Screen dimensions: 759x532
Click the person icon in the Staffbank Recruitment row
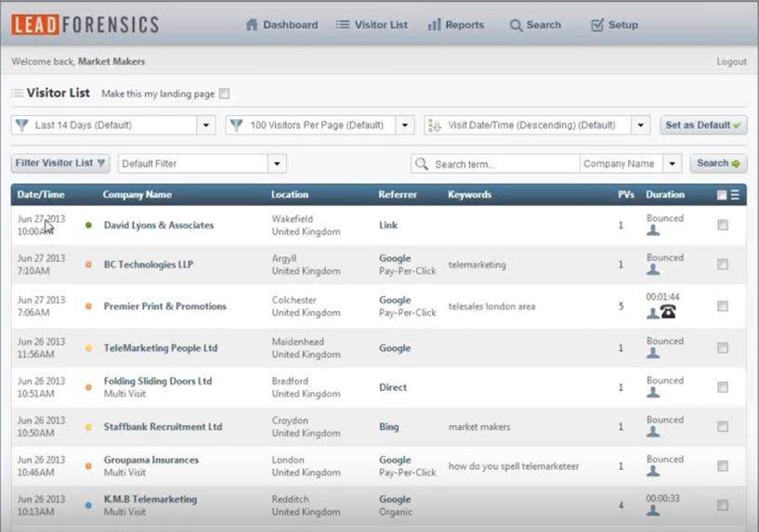[653, 432]
